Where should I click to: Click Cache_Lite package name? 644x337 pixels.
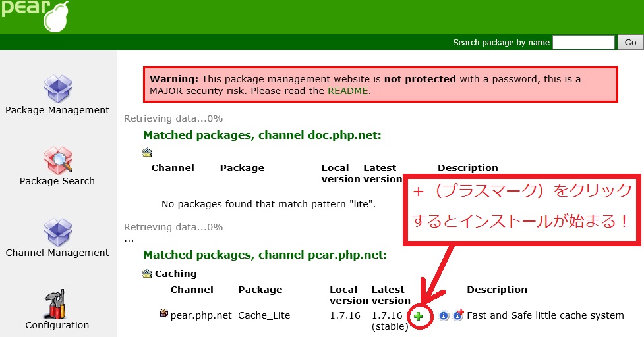pos(264,315)
